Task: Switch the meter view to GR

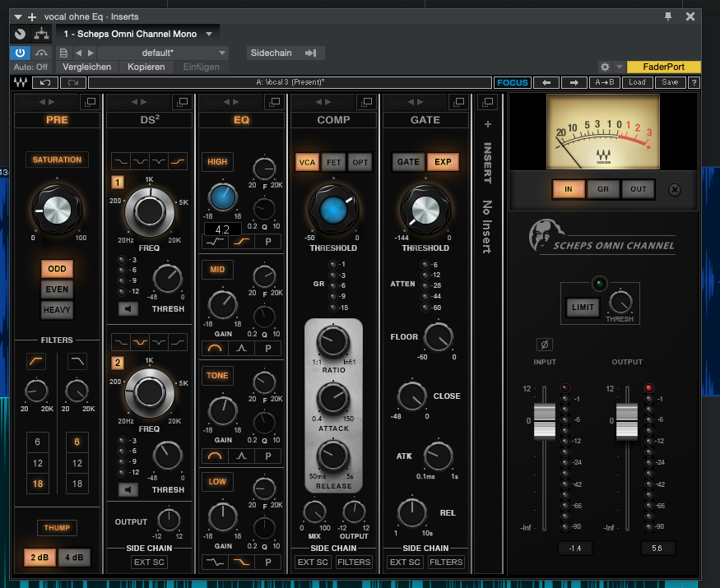Action: 602,189
